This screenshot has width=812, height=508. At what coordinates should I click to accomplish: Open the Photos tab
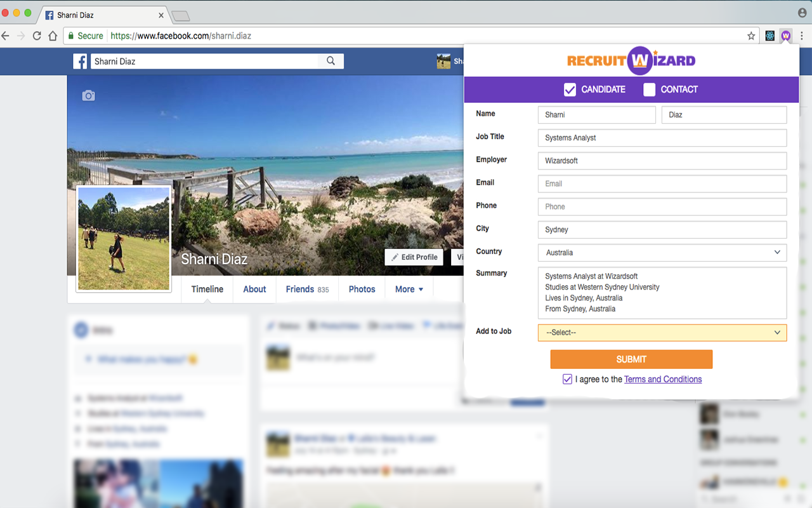362,289
